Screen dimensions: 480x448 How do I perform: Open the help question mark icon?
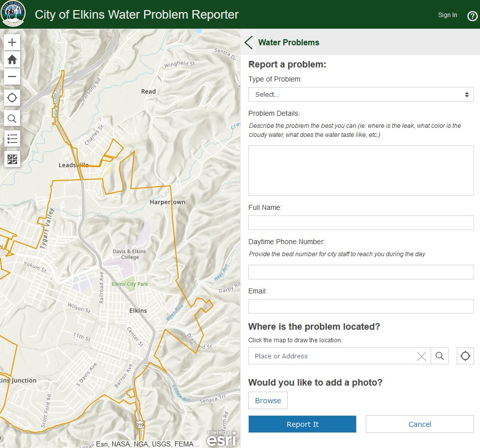point(472,16)
